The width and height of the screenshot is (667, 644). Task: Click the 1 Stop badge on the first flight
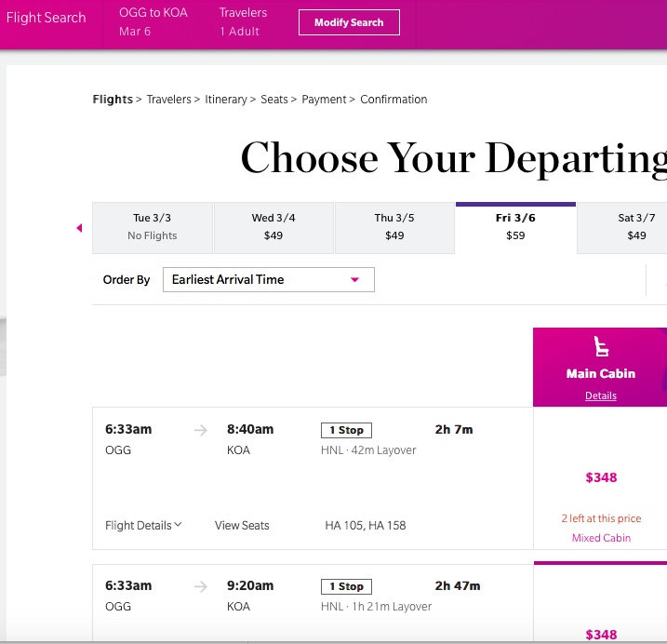click(x=346, y=430)
